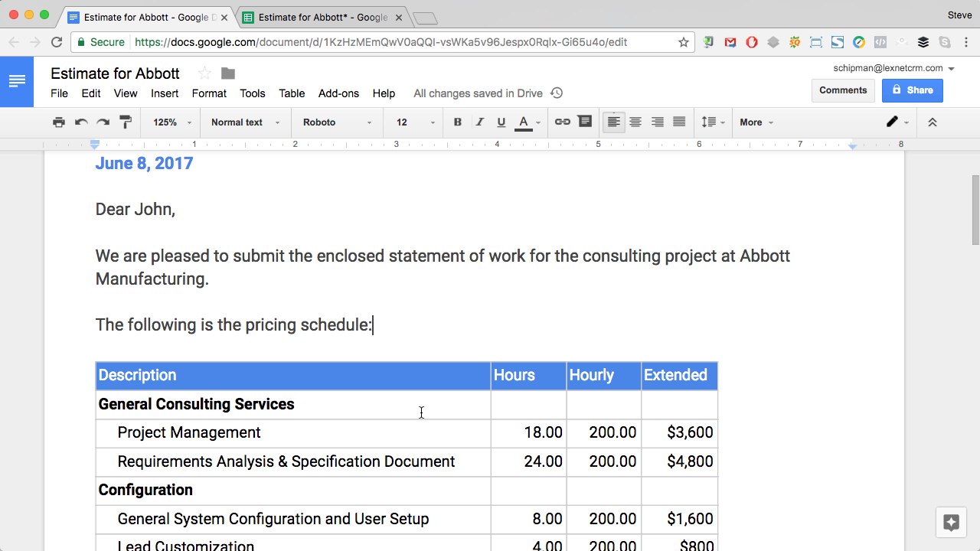Open the schipman@lexnetcrm.com account dropdown
Viewport: 980px width, 551px height.
click(893, 68)
